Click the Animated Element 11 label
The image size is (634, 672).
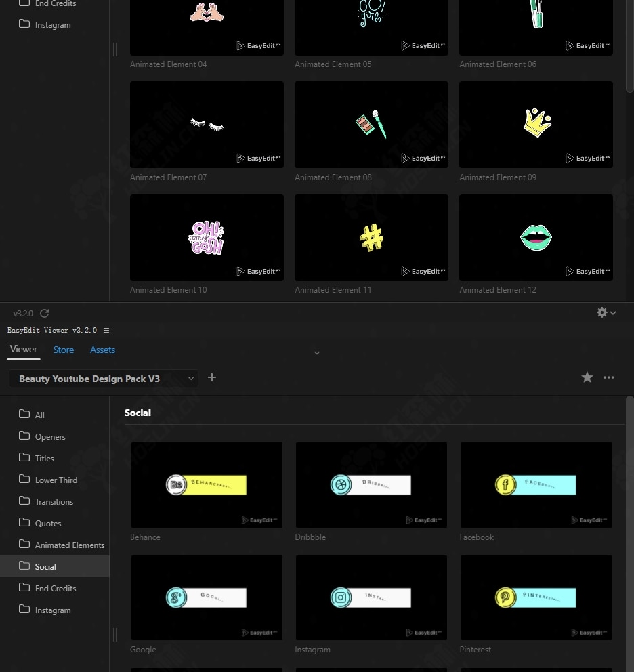coord(333,290)
